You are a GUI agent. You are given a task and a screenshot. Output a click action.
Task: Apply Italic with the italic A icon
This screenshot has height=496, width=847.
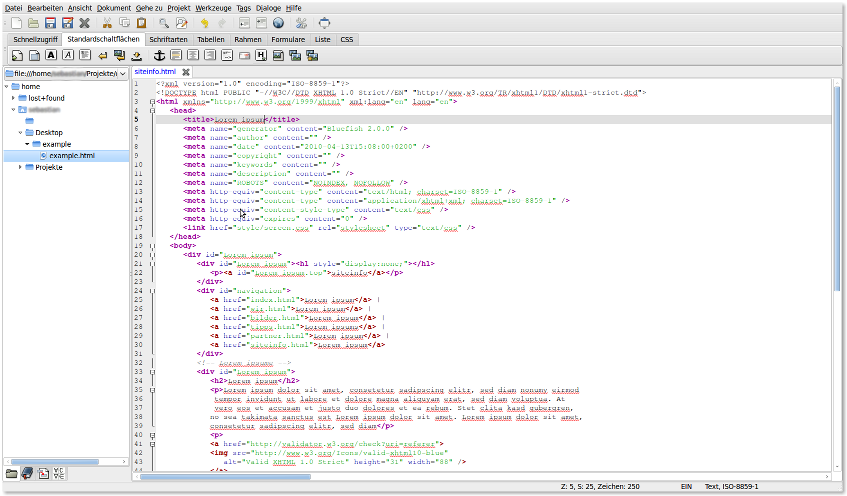tap(68, 55)
